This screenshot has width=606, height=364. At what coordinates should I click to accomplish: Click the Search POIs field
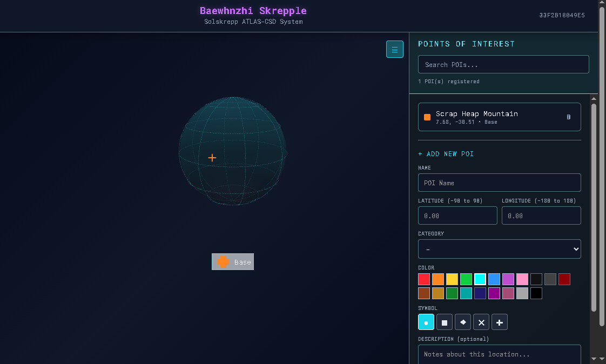tap(503, 64)
